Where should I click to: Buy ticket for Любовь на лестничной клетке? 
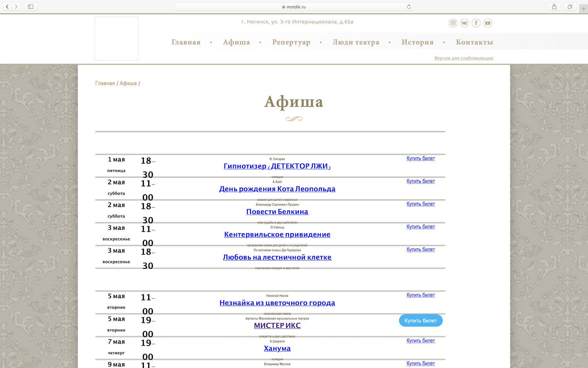(421, 250)
